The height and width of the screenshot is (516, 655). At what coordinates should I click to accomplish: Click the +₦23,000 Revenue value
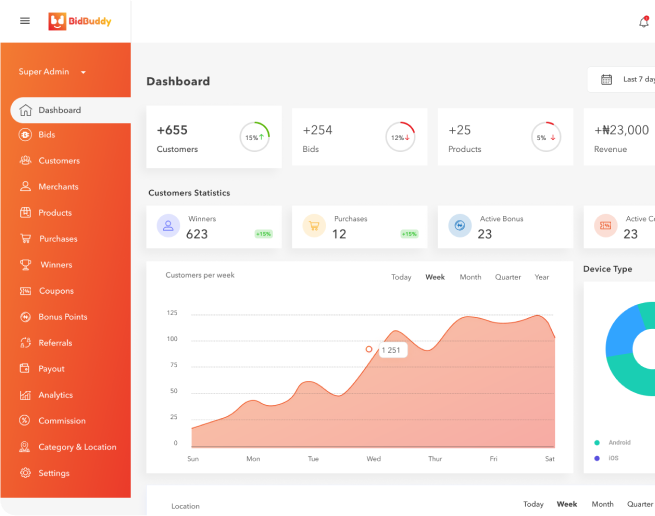tap(622, 130)
